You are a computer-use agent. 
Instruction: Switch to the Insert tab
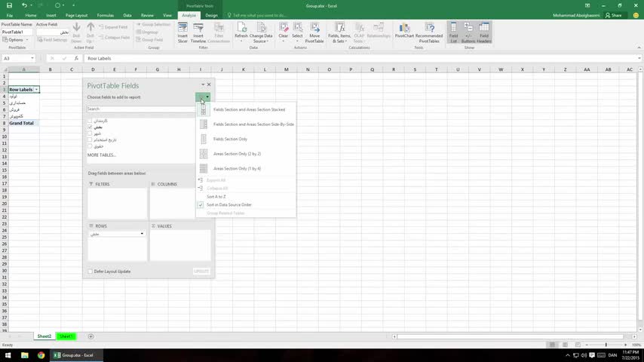51,15
